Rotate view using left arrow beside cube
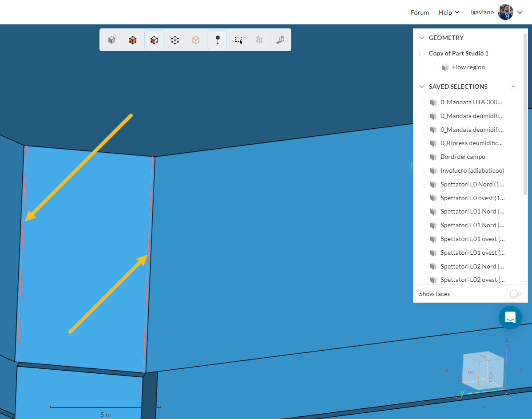 (x=447, y=371)
